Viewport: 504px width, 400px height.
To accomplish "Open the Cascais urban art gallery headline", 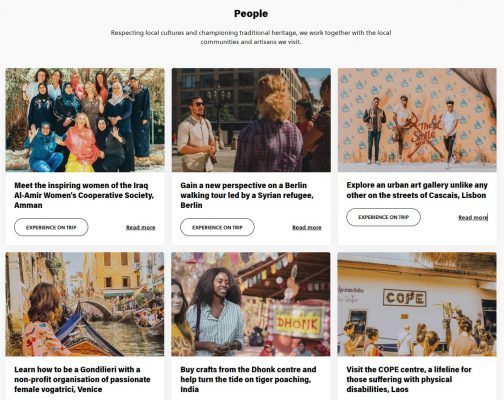I will coord(417,190).
